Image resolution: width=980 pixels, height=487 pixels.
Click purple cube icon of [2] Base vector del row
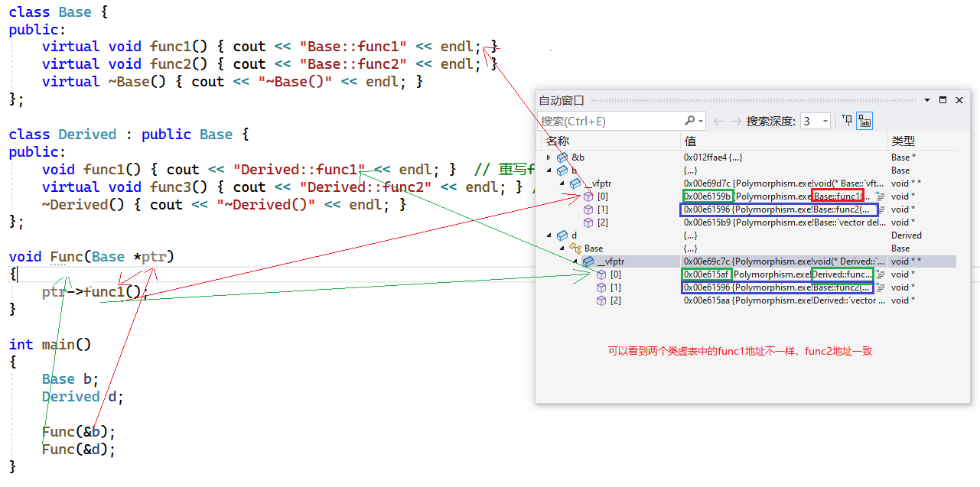589,222
